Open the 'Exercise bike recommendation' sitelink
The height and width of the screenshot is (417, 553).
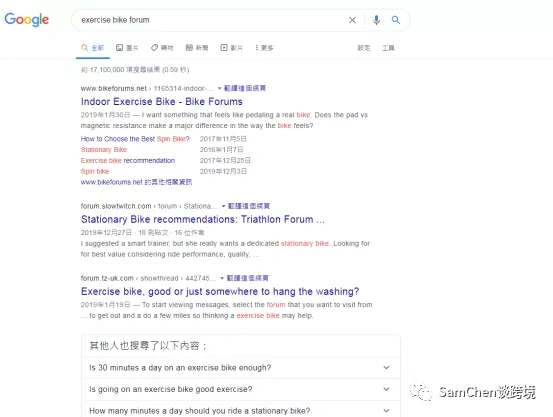(x=128, y=161)
